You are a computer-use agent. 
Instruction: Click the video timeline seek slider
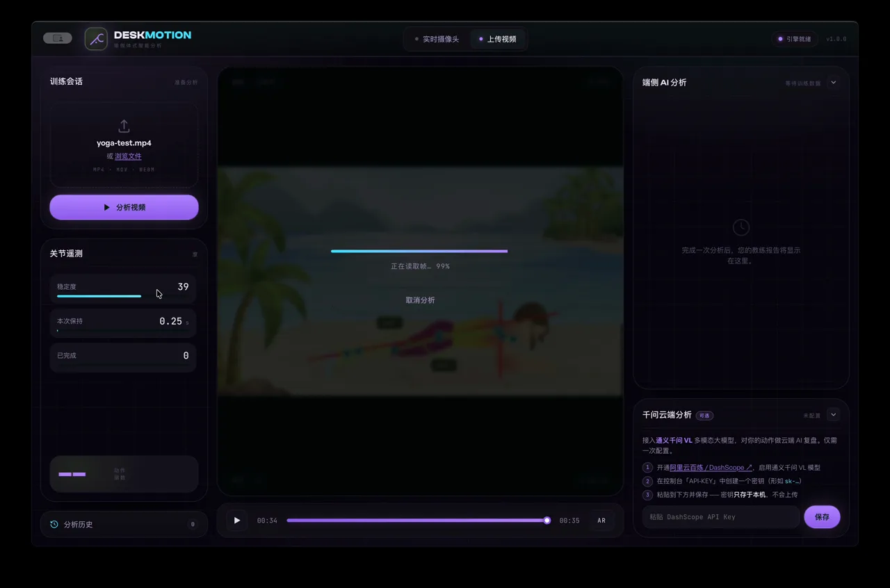click(x=418, y=520)
